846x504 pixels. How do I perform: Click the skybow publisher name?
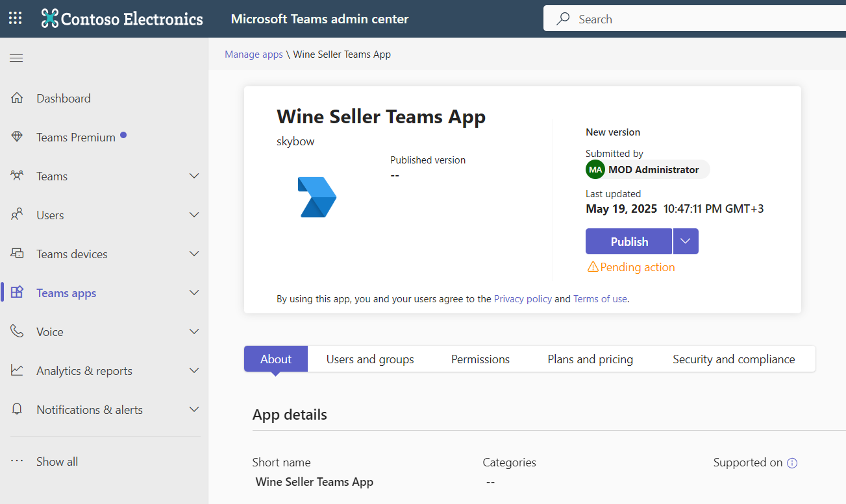[295, 141]
